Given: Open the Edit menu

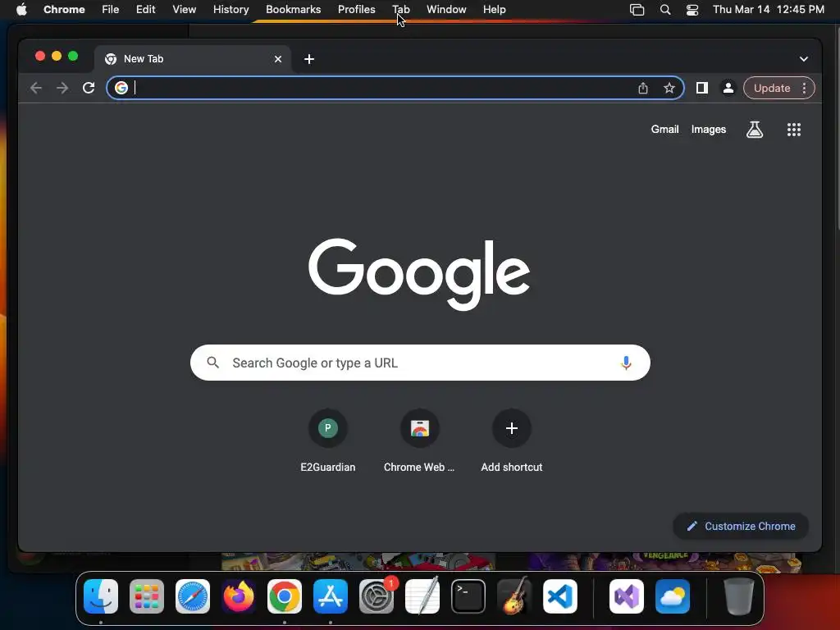Looking at the screenshot, I should (145, 10).
